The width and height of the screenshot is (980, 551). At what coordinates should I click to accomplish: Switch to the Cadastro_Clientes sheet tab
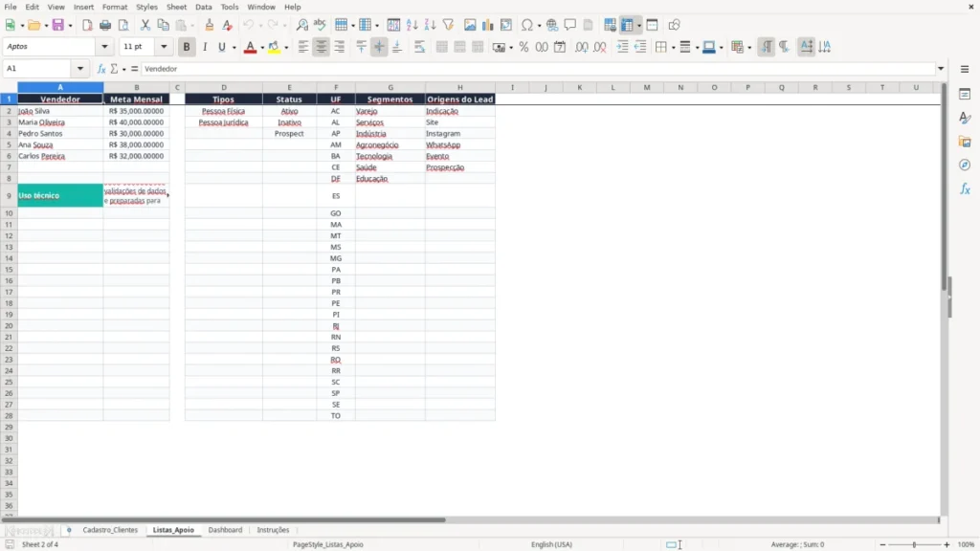[x=110, y=530]
